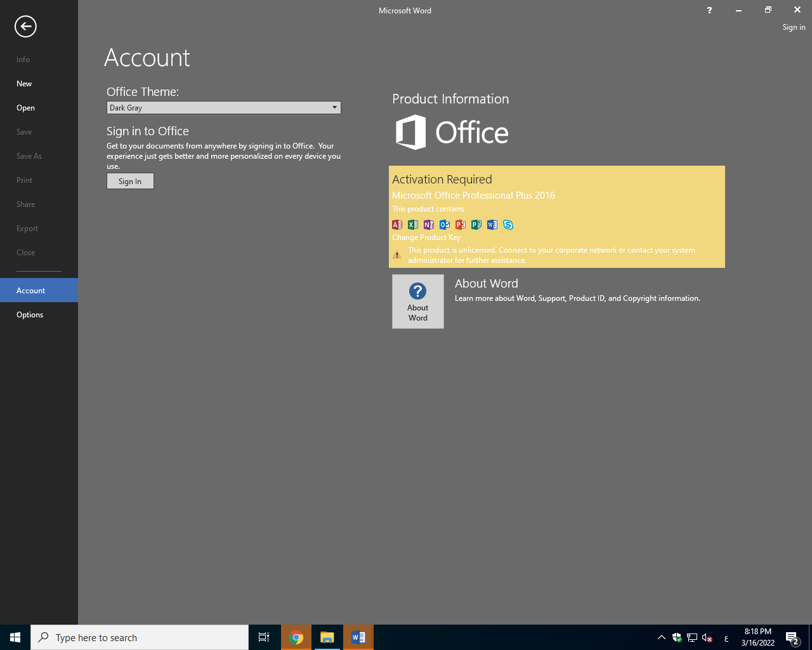Select the Account tab

click(39, 290)
